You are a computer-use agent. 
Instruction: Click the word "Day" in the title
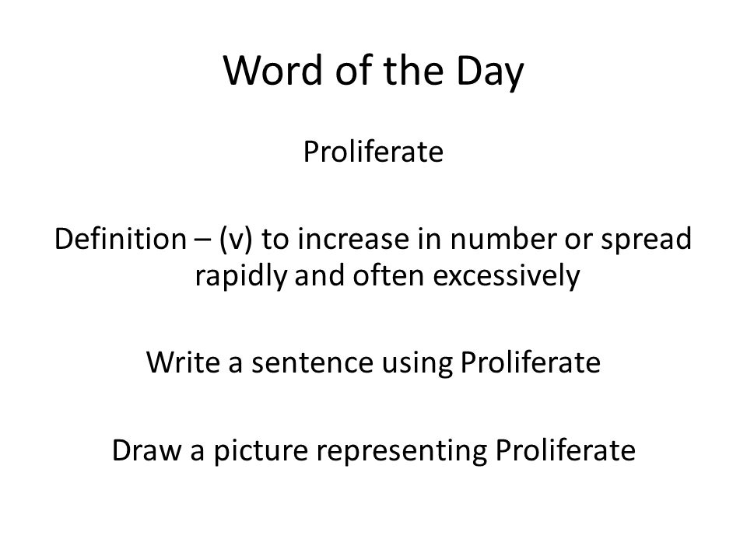tap(490, 73)
